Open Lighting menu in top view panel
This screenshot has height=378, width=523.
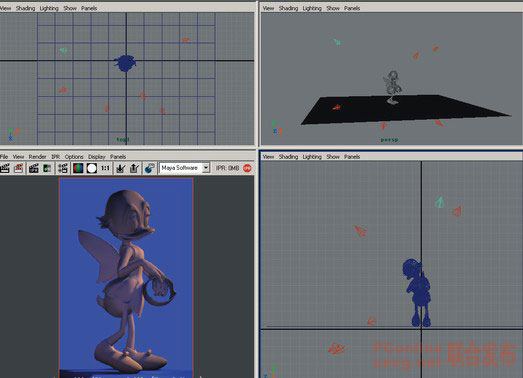click(49, 8)
